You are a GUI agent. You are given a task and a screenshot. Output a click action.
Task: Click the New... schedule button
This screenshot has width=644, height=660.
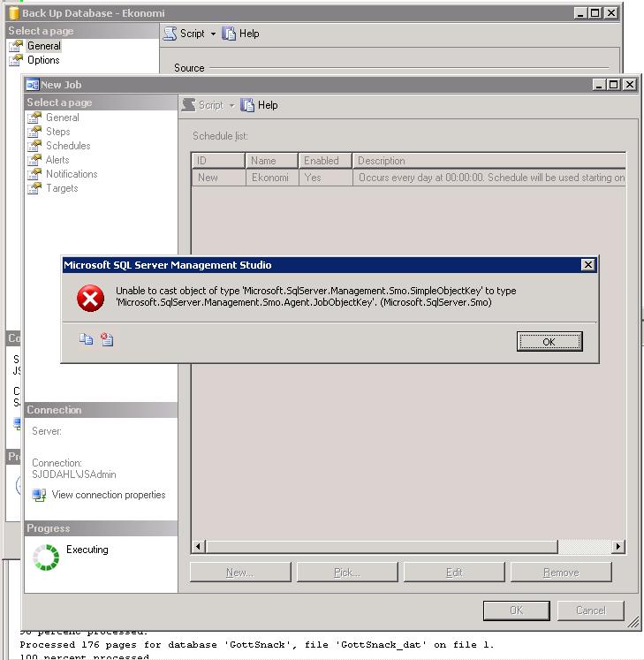pyautogui.click(x=240, y=573)
